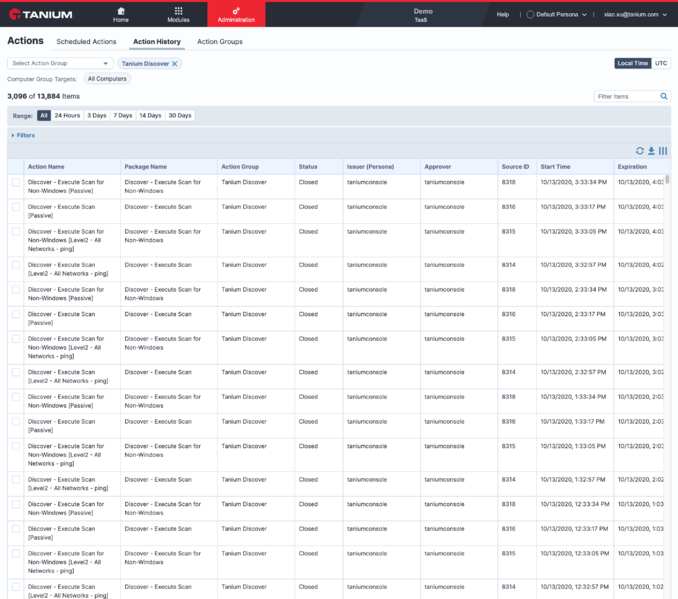This screenshot has height=599, width=678.
Task: Switch timestamps to Local Time
Action: (633, 63)
